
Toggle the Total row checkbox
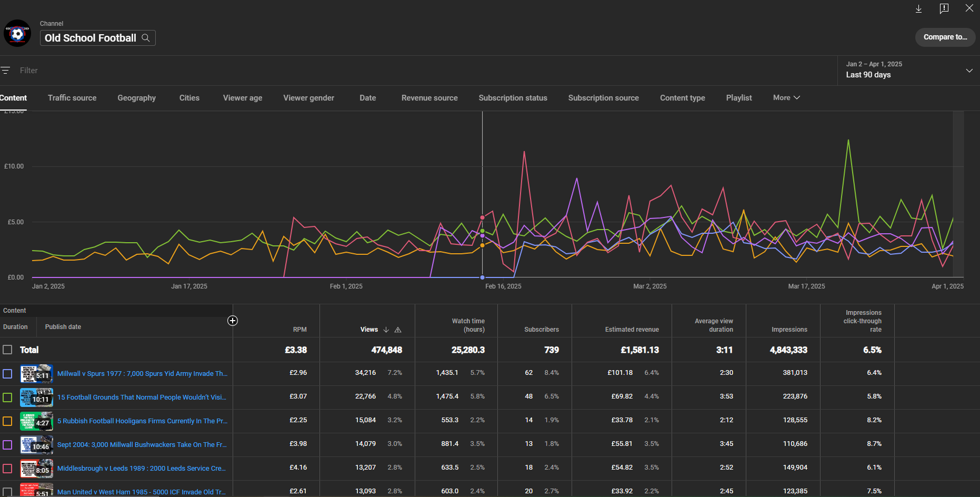coord(7,350)
